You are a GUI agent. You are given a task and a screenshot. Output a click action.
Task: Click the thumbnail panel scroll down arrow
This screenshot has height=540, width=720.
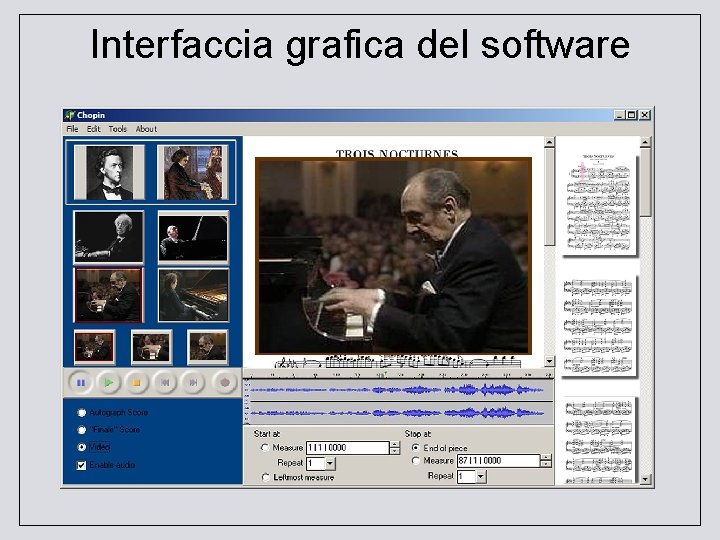(x=645, y=479)
